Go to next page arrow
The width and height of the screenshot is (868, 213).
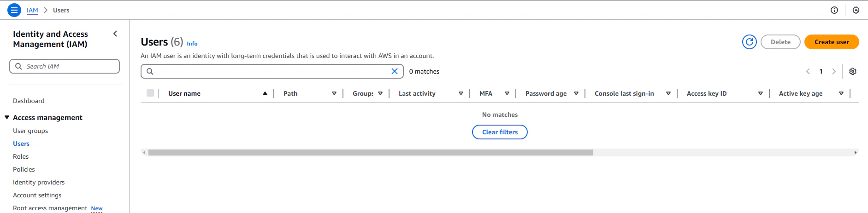coord(834,71)
